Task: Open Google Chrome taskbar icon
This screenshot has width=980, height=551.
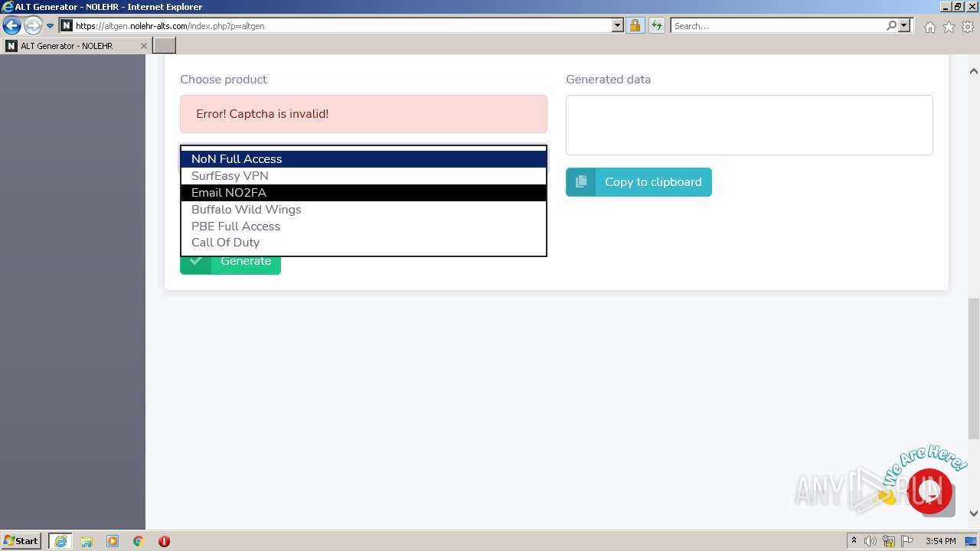Action: [138, 541]
